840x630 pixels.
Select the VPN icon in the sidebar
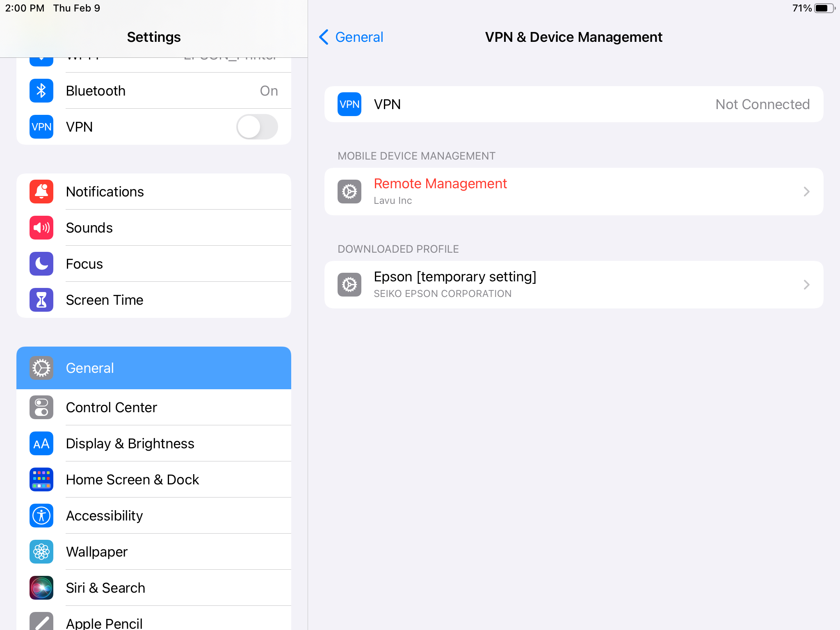pos(41,127)
